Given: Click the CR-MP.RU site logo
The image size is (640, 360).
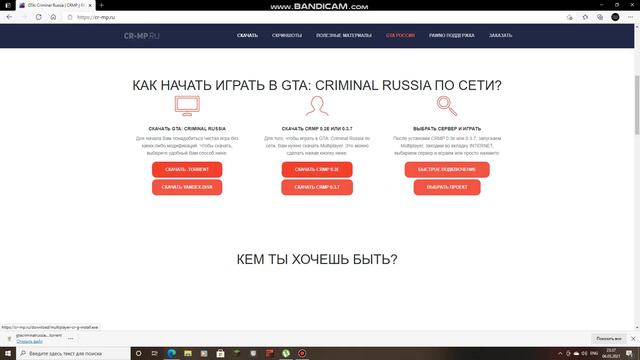Looking at the screenshot, I should [142, 36].
